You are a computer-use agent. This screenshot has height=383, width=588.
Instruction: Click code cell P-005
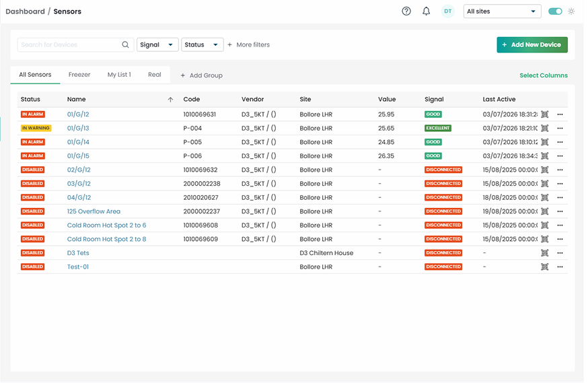[192, 142]
